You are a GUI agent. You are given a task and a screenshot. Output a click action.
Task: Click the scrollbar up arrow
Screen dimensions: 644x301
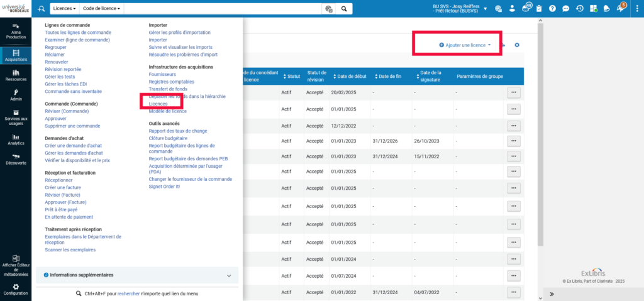(540, 21)
